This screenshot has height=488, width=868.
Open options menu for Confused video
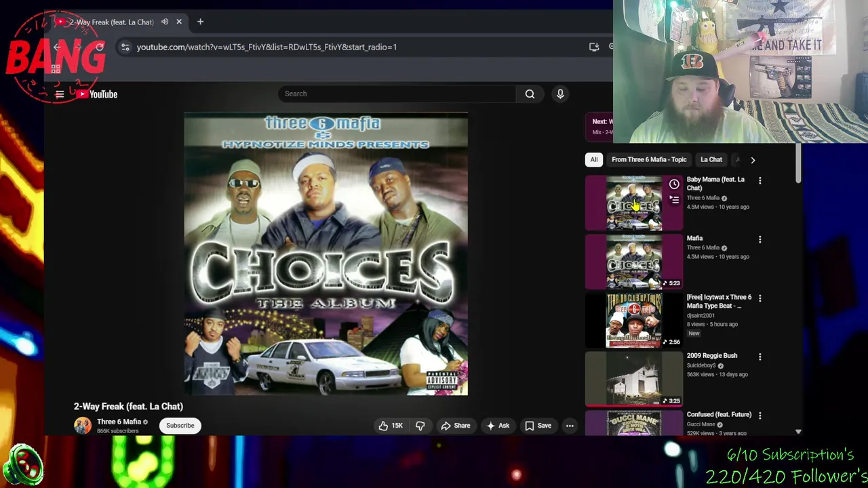pos(760,415)
